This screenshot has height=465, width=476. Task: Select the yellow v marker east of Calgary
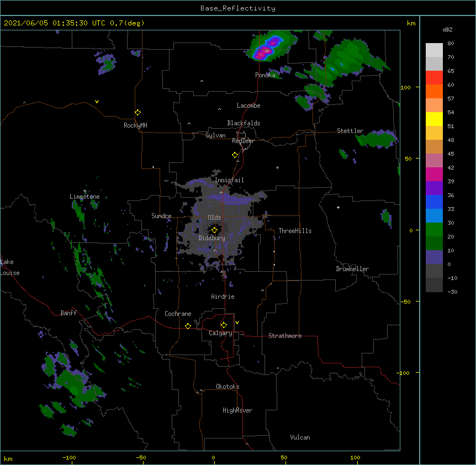click(237, 323)
